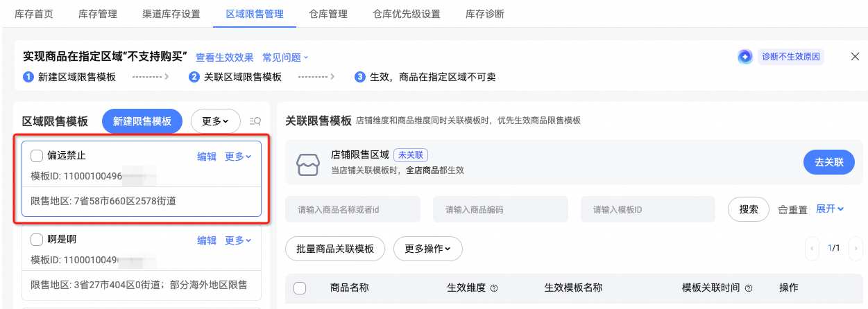
Task: Expand the 更多操作 dropdown
Action: [x=428, y=249]
